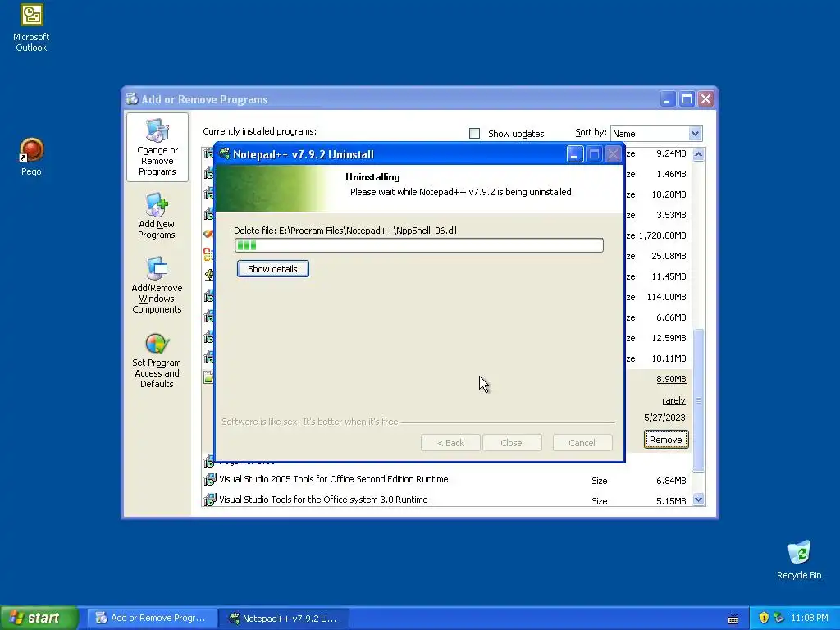Open the Start menu

[39, 618]
